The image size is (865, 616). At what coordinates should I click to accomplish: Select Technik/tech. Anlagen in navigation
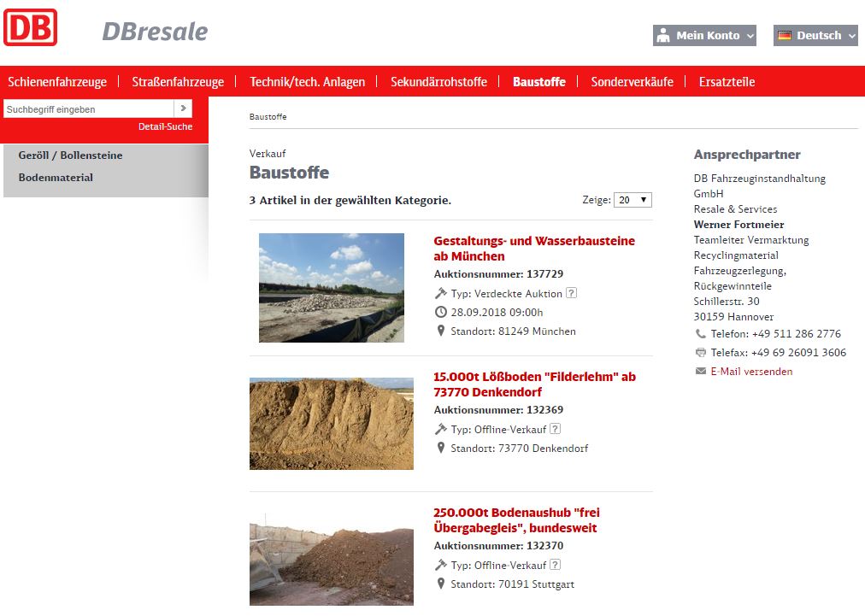pos(307,82)
